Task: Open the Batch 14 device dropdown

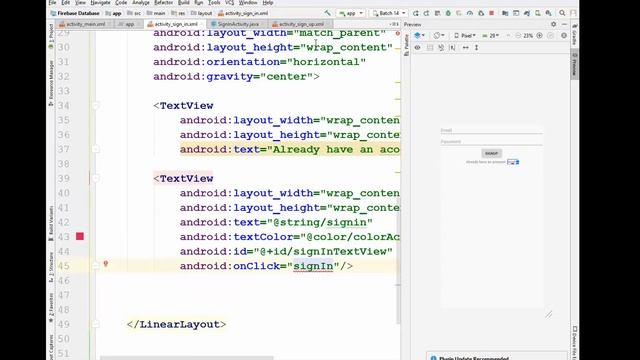Action: [x=389, y=13]
